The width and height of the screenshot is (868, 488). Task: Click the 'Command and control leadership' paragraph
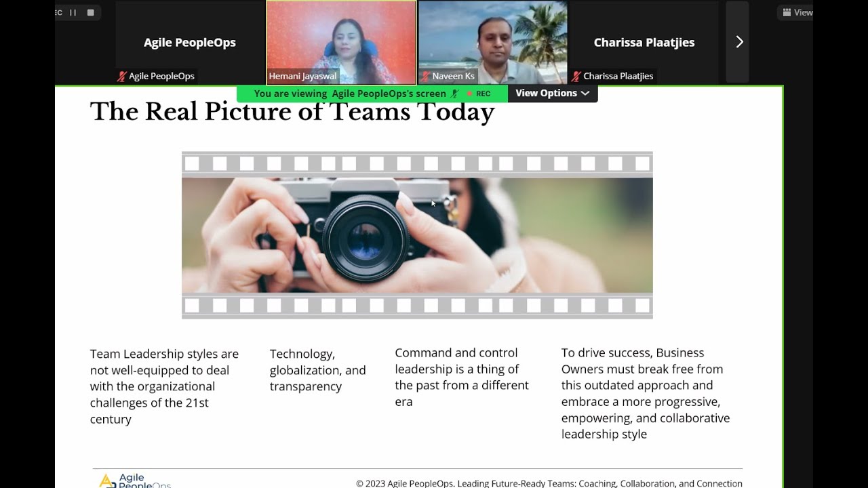[462, 377]
